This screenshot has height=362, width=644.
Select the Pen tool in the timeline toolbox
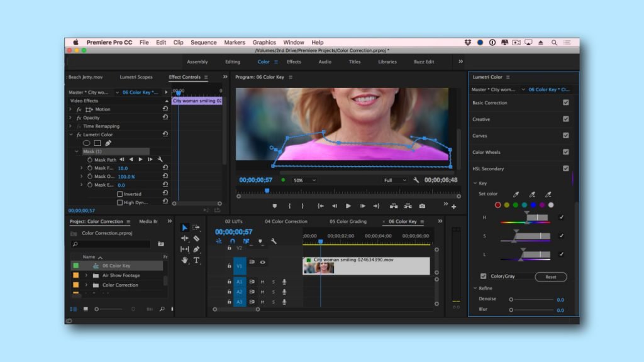click(x=196, y=249)
